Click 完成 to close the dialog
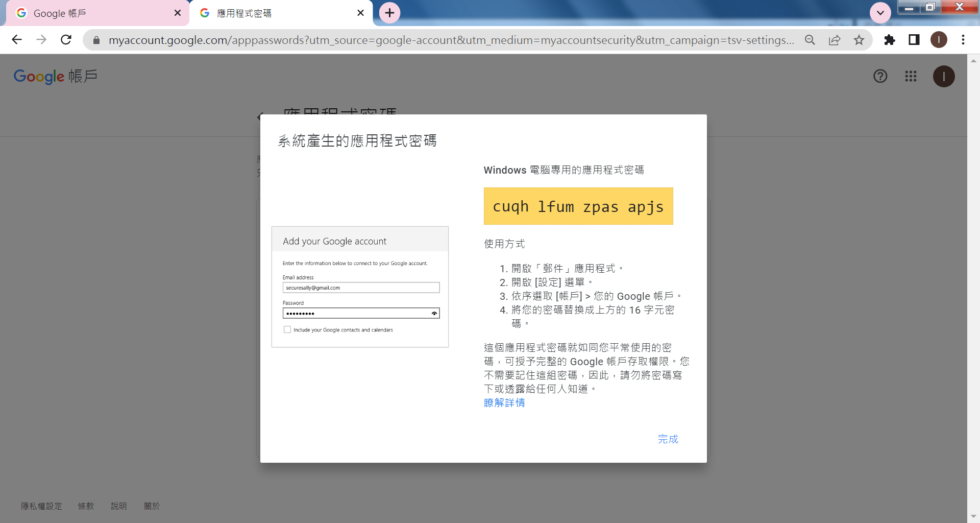980x523 pixels. [x=668, y=439]
